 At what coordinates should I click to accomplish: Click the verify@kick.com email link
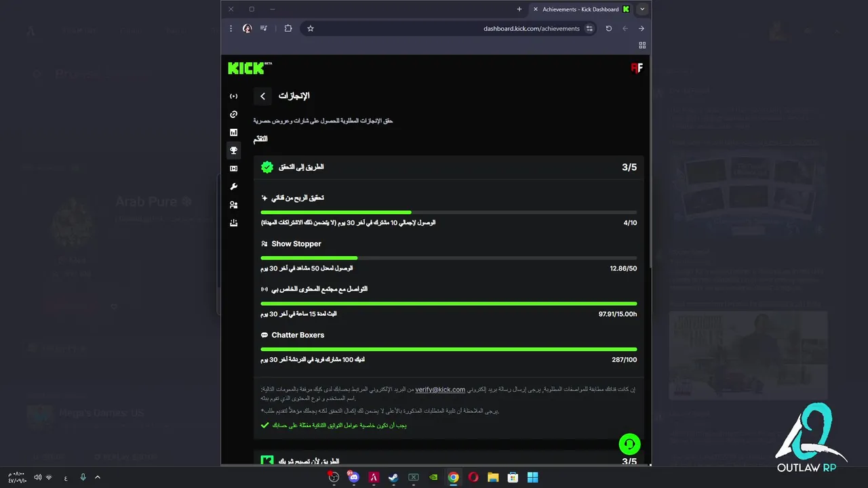440,390
